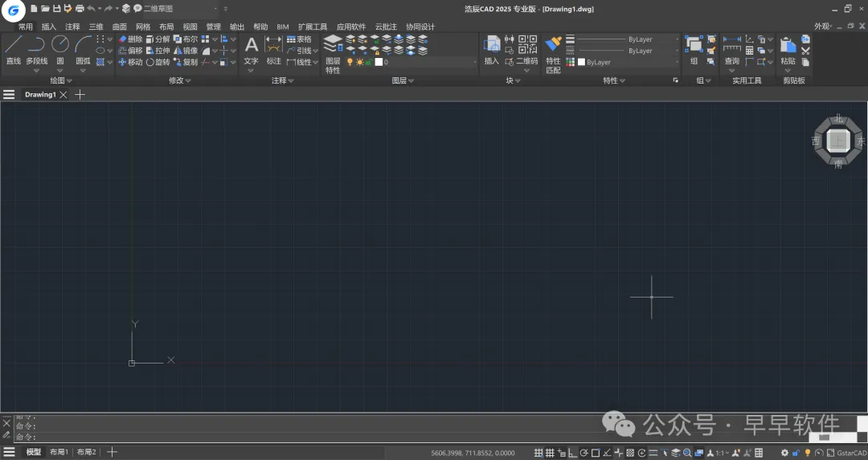Click the 北 direction on view cube

click(838, 118)
